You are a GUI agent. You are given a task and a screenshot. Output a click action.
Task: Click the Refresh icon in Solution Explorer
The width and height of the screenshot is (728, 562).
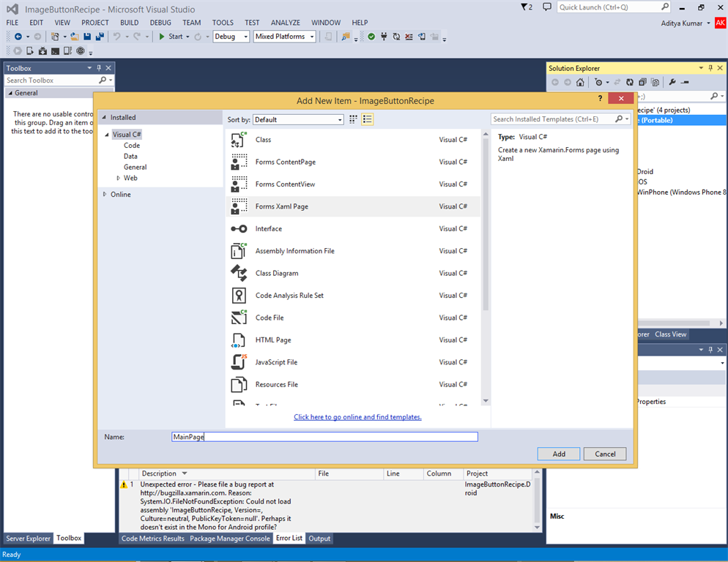[630, 82]
